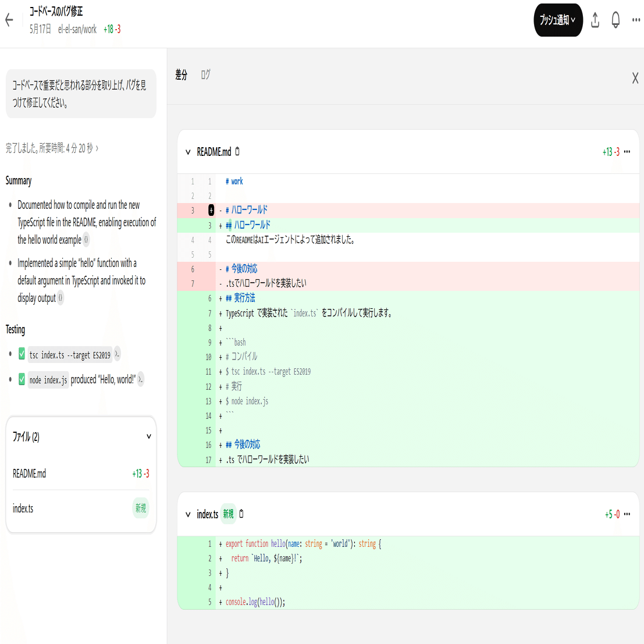This screenshot has height=644, width=644.
Task: Click the +5 -0 stats in index.ts header
Action: [612, 514]
